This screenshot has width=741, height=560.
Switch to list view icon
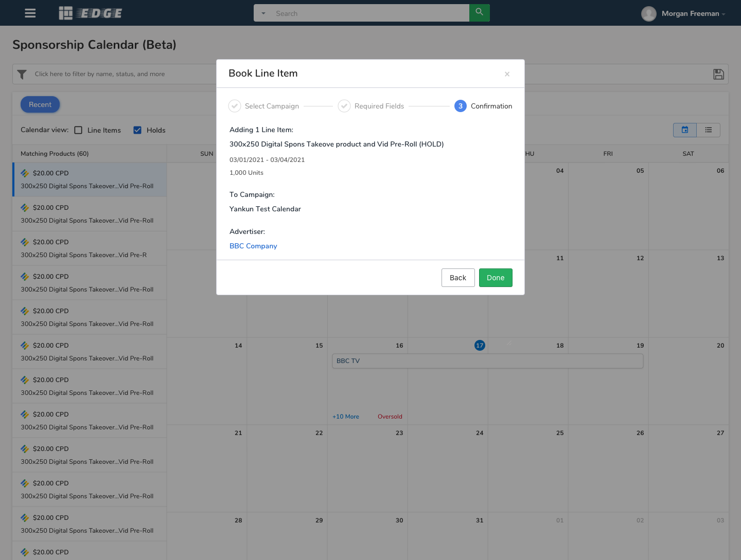pos(708,130)
